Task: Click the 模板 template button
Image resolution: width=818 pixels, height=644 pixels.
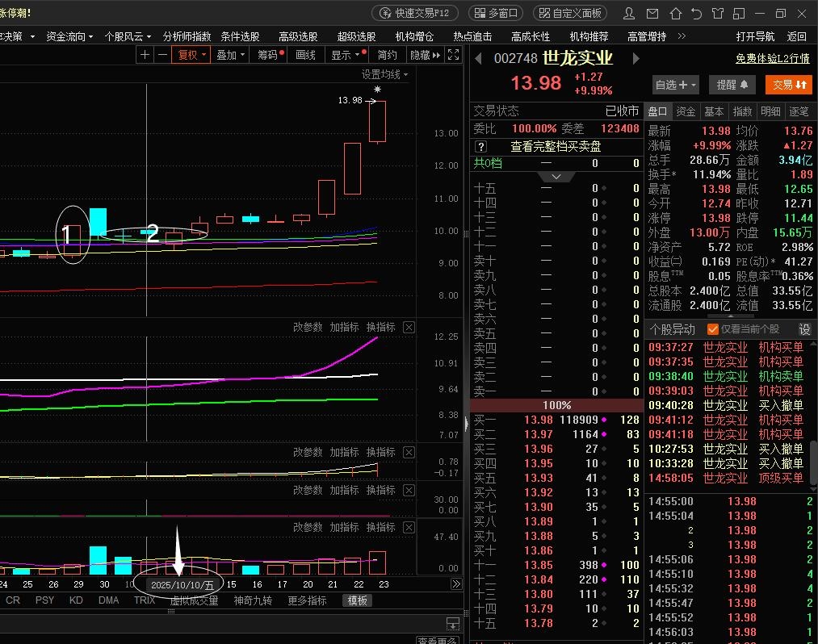Action: click(358, 600)
